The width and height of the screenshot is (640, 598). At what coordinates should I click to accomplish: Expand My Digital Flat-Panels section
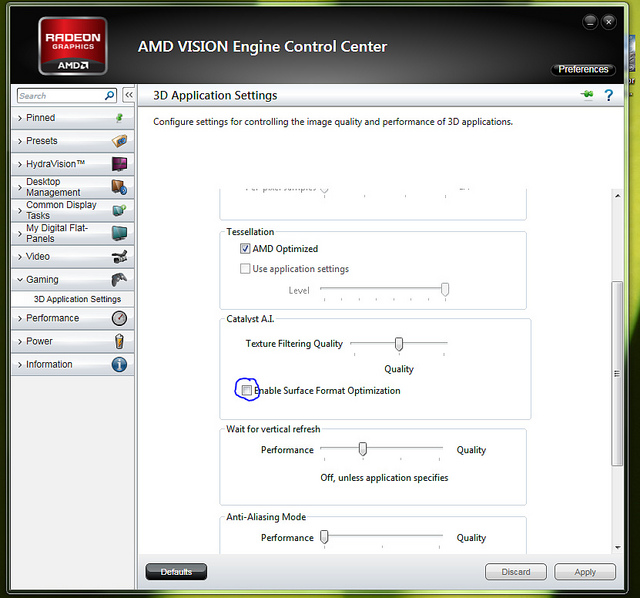point(20,234)
